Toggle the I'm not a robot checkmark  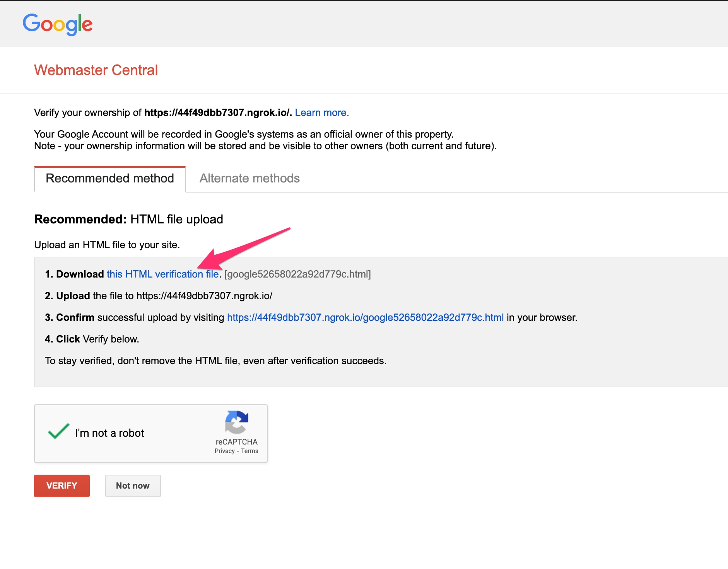[58, 431]
